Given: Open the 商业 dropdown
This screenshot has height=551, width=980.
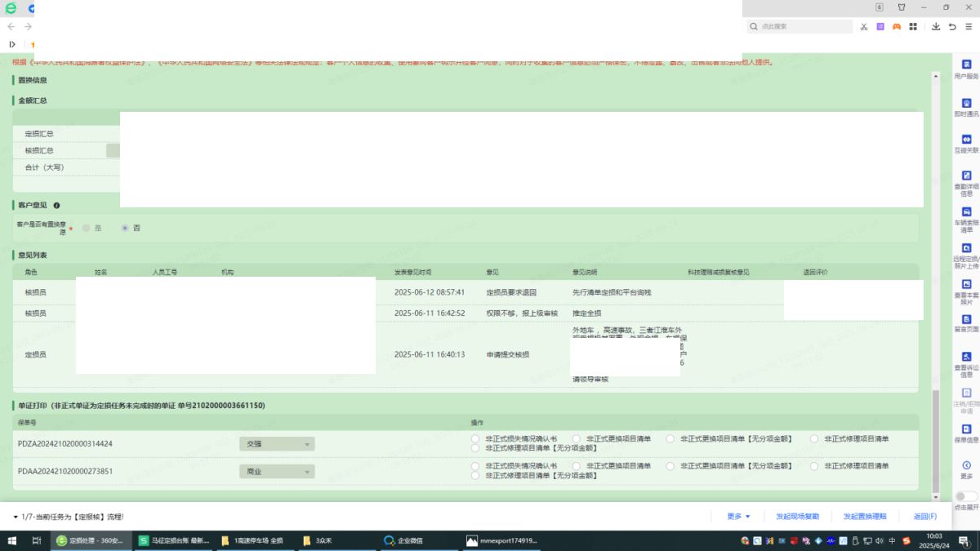Looking at the screenshot, I should point(277,471).
